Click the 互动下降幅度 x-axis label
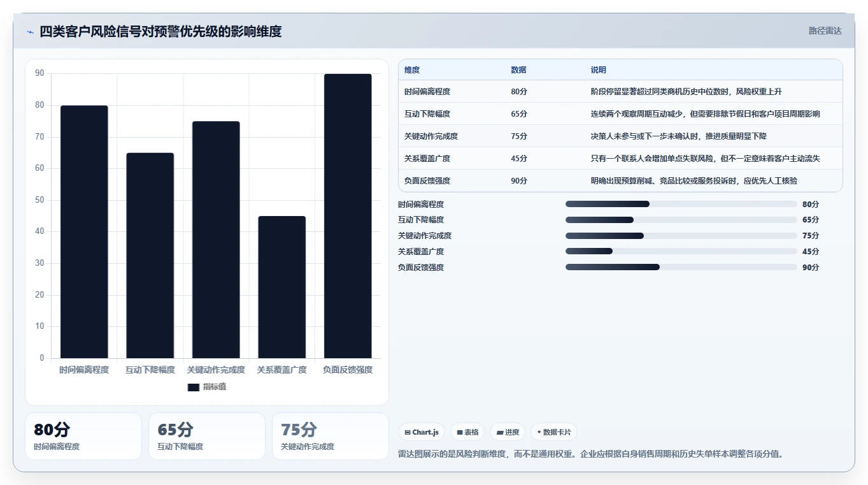Screen dimensions: 868x485 [x=150, y=370]
